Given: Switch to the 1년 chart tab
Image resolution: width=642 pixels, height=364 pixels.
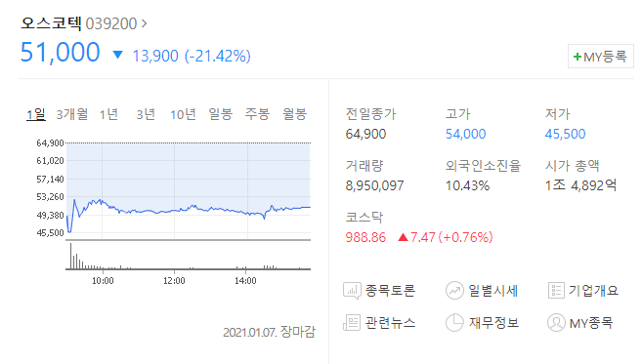Looking at the screenshot, I should pos(108,114).
